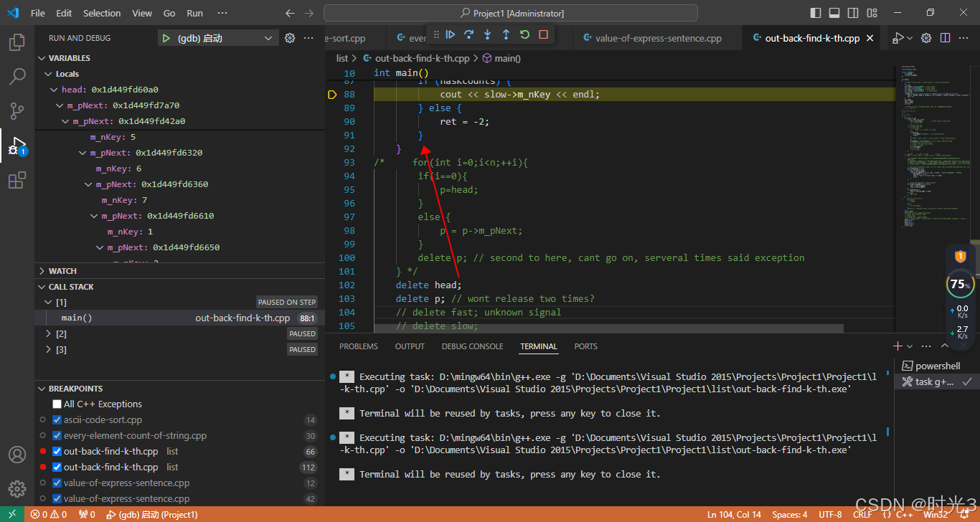
Task: Click the run C/C++ file editor button
Action: click(x=897, y=38)
